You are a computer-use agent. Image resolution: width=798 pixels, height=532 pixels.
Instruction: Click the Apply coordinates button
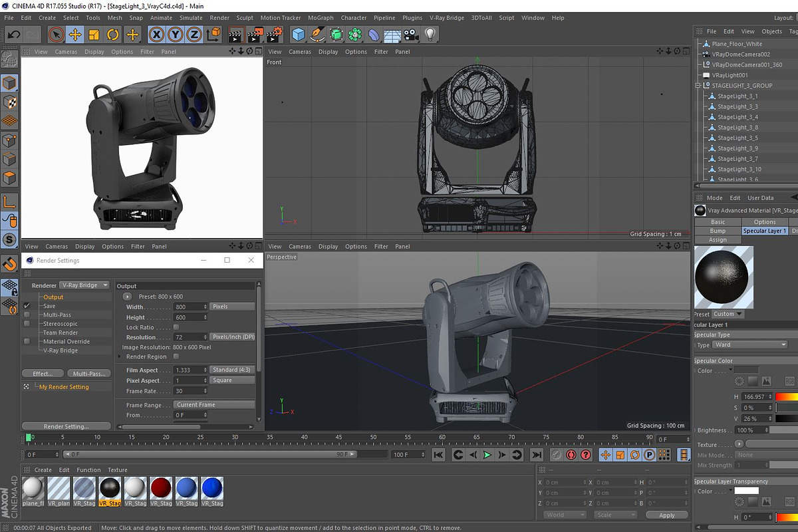tap(667, 515)
